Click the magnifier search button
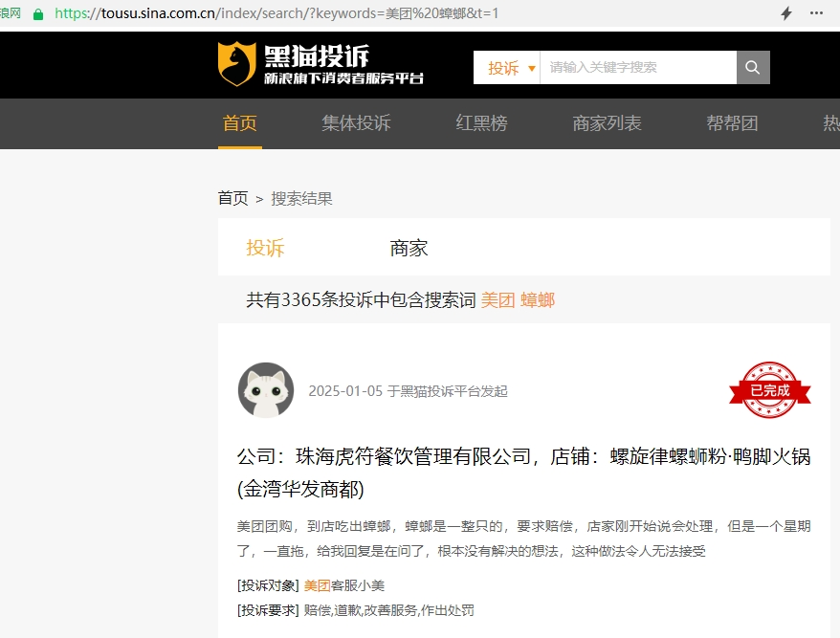Image resolution: width=840 pixels, height=638 pixels. (x=753, y=68)
